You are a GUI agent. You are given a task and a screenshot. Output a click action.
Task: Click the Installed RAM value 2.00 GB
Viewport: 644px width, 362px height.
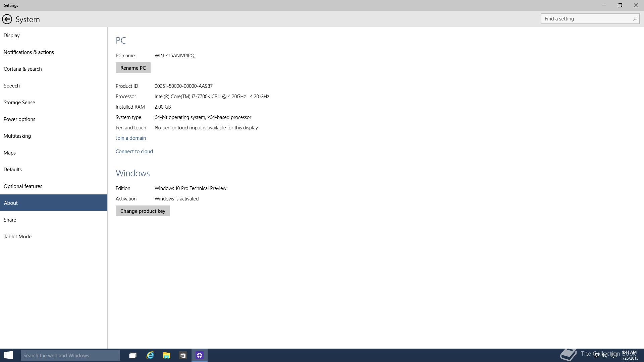[x=163, y=107]
